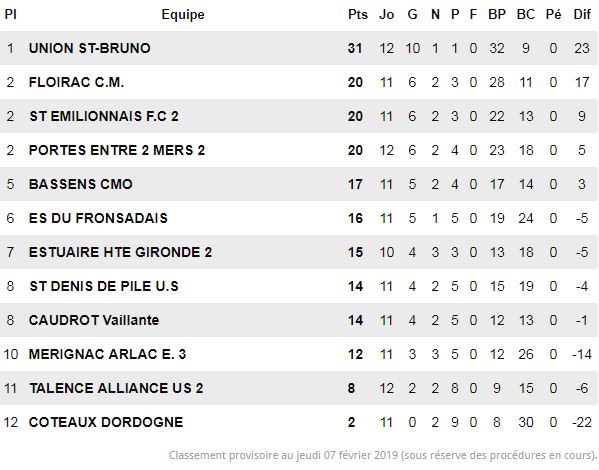Select ST EMILIONNAIS F.C 2 team
Image resolution: width=599 pixels, height=470 pixels.
[x=104, y=116]
